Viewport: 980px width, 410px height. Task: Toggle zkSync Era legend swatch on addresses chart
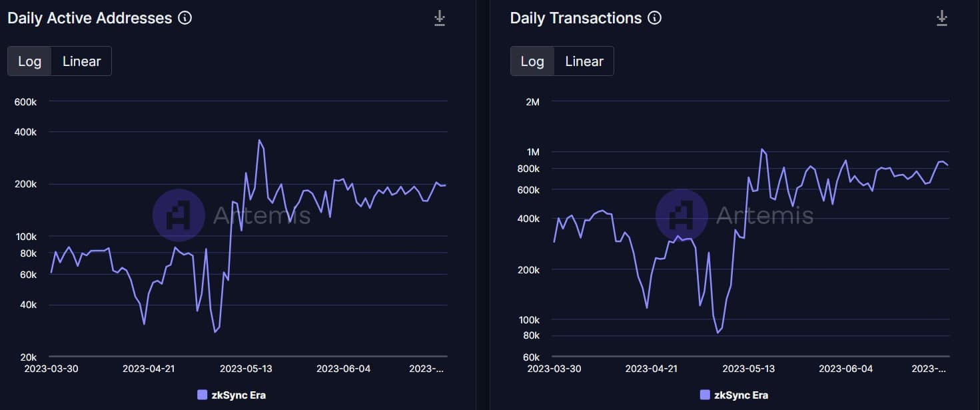[x=203, y=395]
